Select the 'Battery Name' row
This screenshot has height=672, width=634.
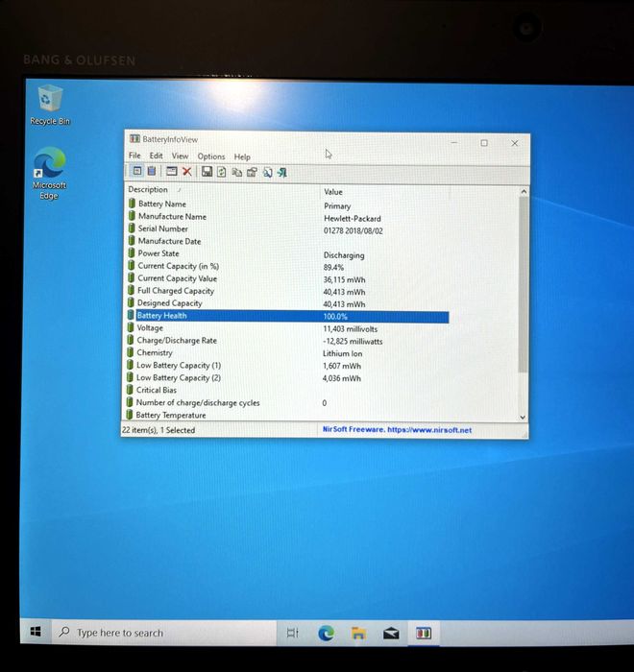[287, 204]
